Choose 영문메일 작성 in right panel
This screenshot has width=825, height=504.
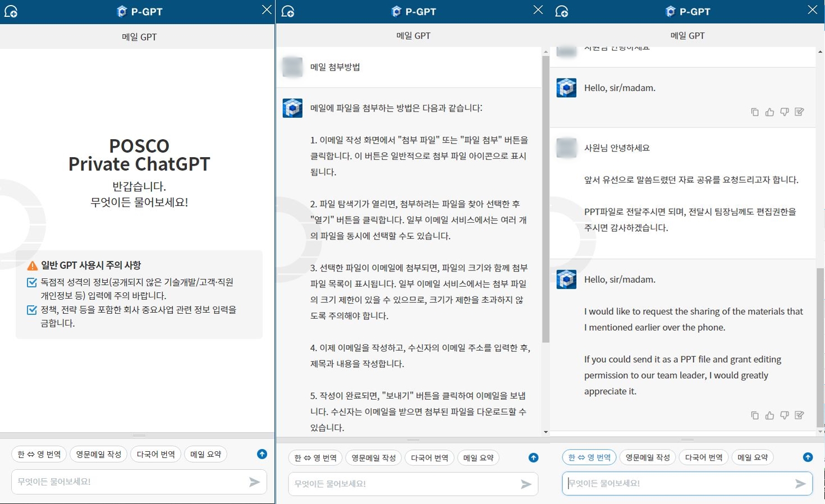pyautogui.click(x=648, y=457)
